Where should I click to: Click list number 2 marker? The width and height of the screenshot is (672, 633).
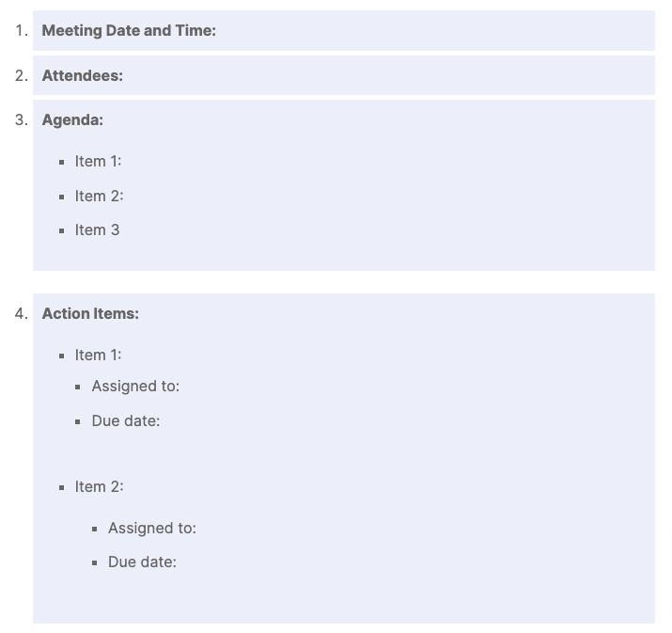click(x=22, y=75)
